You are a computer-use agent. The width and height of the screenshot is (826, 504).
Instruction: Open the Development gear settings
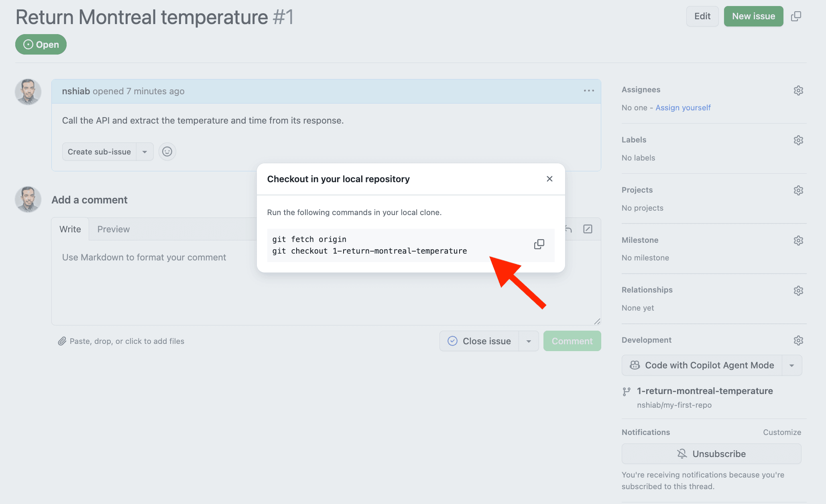tap(798, 340)
